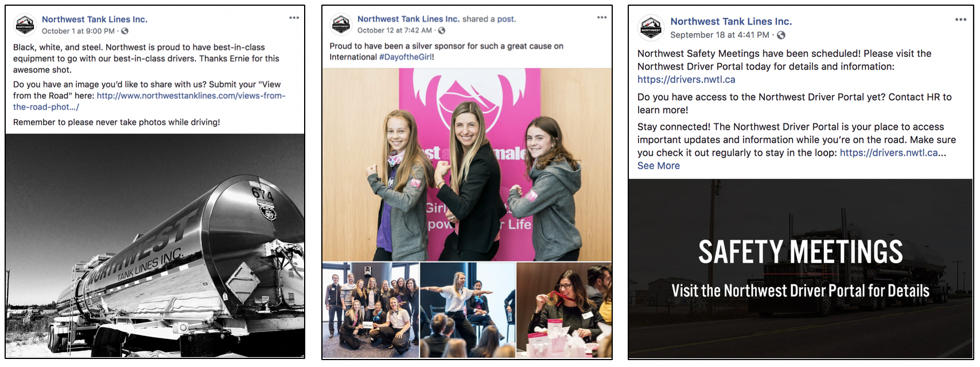980x367 pixels.
Task: Open options menu on October 12 post
Action: click(602, 17)
